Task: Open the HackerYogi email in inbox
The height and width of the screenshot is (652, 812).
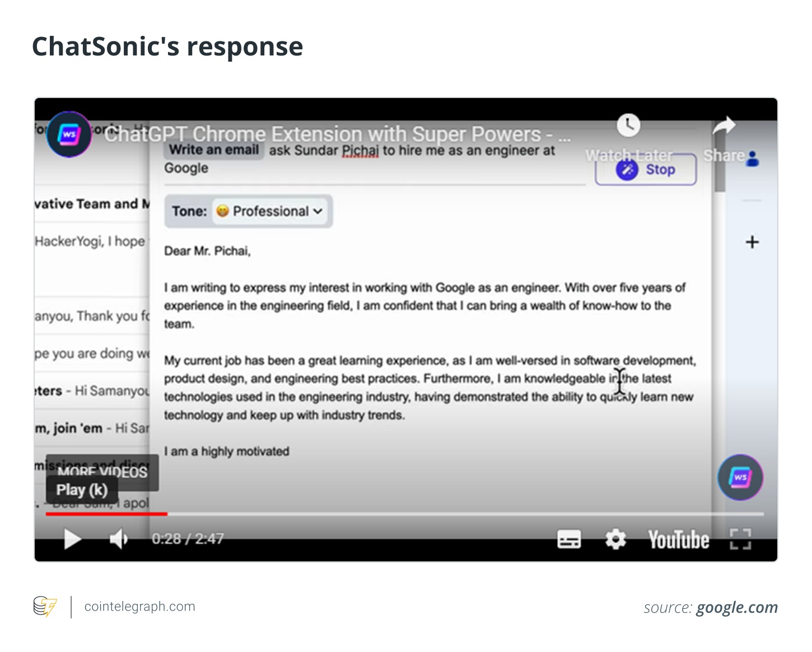Action: point(90,241)
